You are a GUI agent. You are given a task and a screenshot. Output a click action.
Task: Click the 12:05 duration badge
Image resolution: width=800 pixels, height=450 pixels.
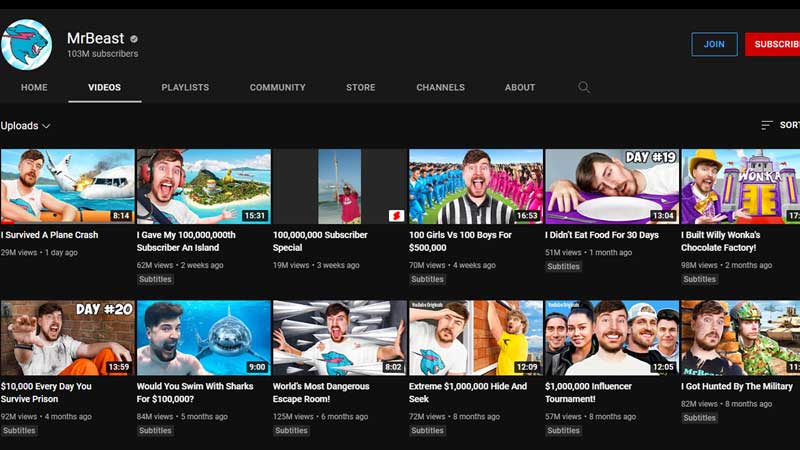(x=663, y=367)
